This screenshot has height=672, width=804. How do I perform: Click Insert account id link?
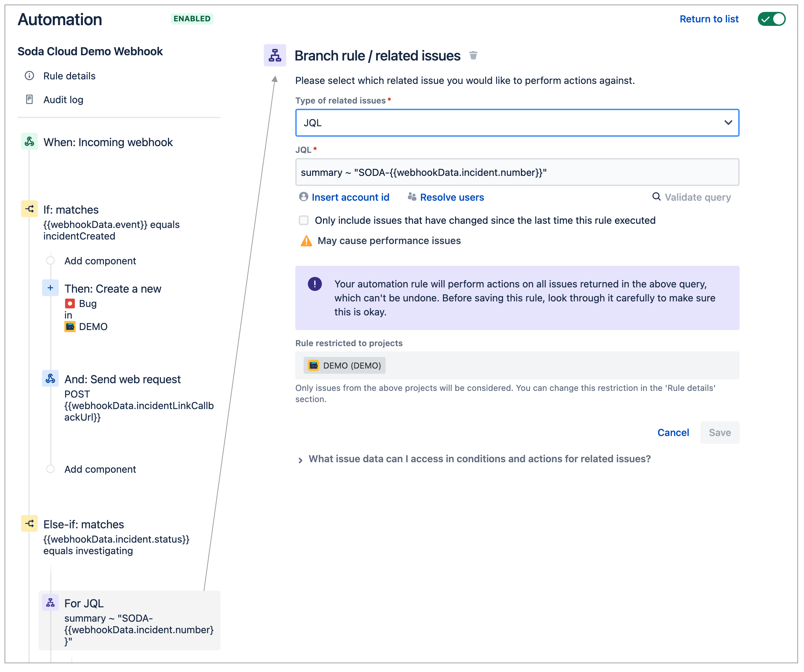point(350,197)
